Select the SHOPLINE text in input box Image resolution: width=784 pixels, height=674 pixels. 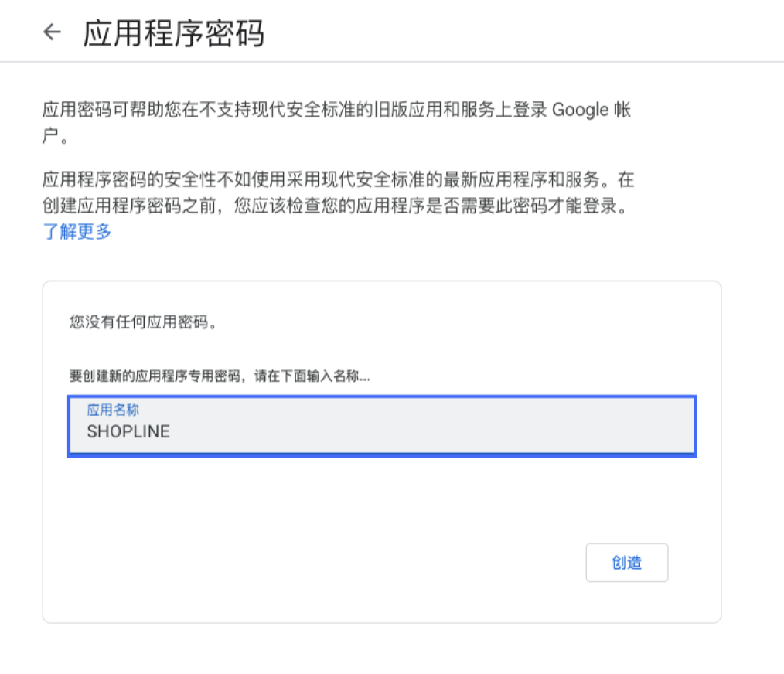[x=128, y=431]
